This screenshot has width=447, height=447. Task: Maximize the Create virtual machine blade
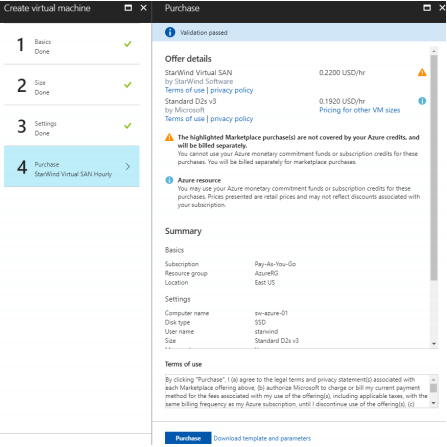click(128, 8)
